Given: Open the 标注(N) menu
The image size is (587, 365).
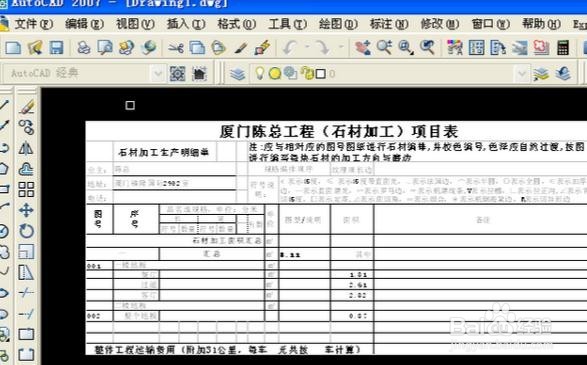Looking at the screenshot, I should tap(389, 24).
